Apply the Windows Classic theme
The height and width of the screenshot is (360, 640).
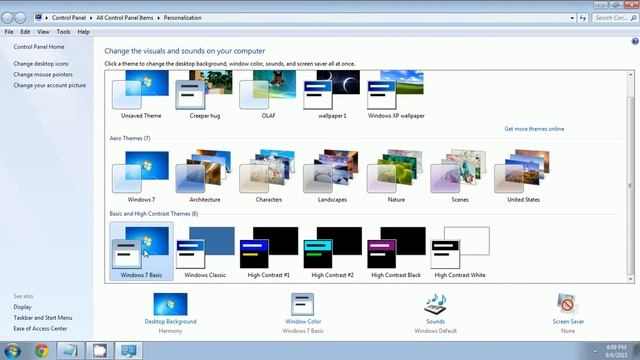point(205,251)
